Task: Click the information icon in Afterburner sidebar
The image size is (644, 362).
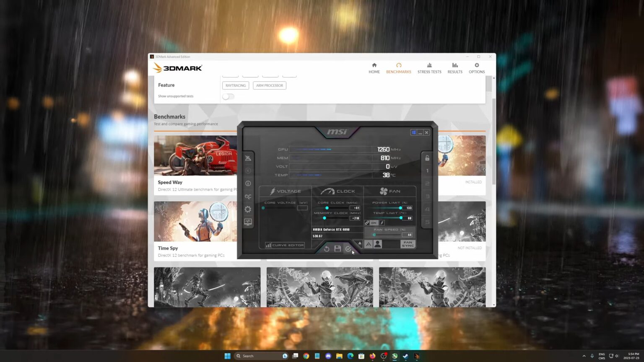Action: pyautogui.click(x=248, y=183)
